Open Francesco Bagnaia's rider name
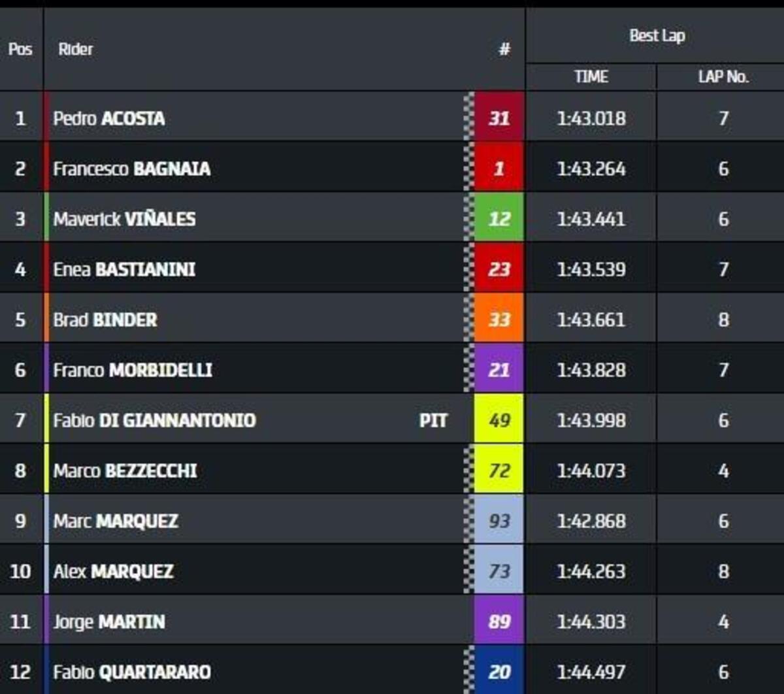The image size is (784, 694). (132, 169)
